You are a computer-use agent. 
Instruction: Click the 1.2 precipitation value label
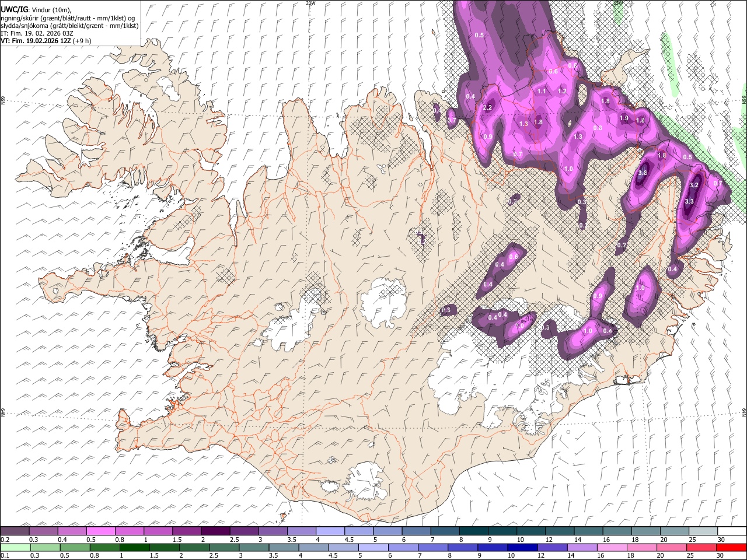(x=562, y=92)
